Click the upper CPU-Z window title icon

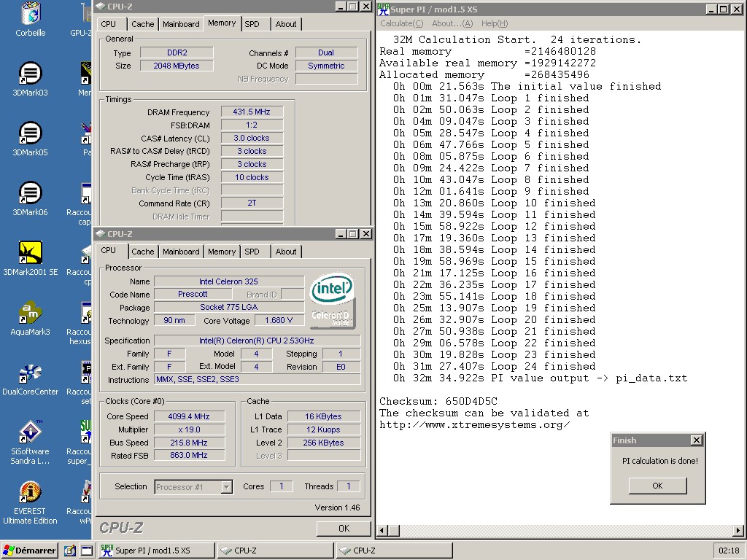pos(101,6)
